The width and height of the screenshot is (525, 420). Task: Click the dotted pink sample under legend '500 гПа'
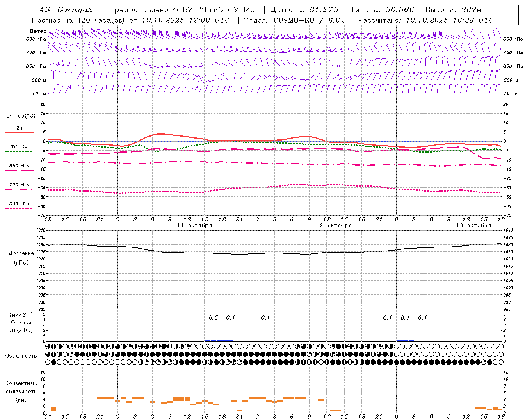pyautogui.click(x=18, y=209)
